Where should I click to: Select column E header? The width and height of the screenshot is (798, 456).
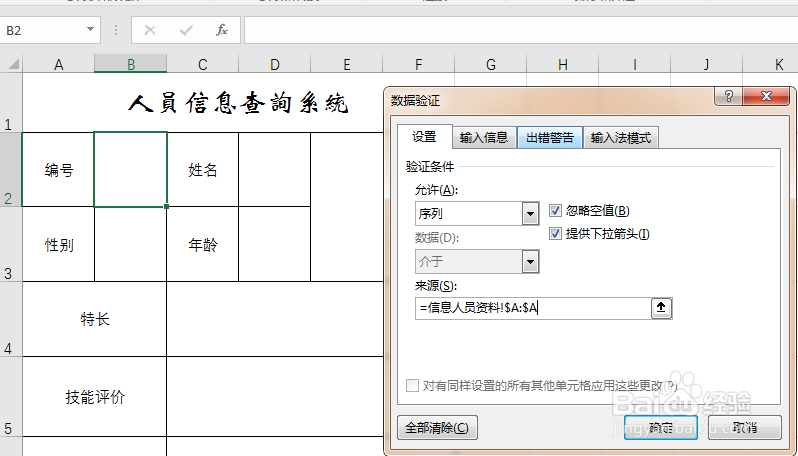tap(347, 65)
